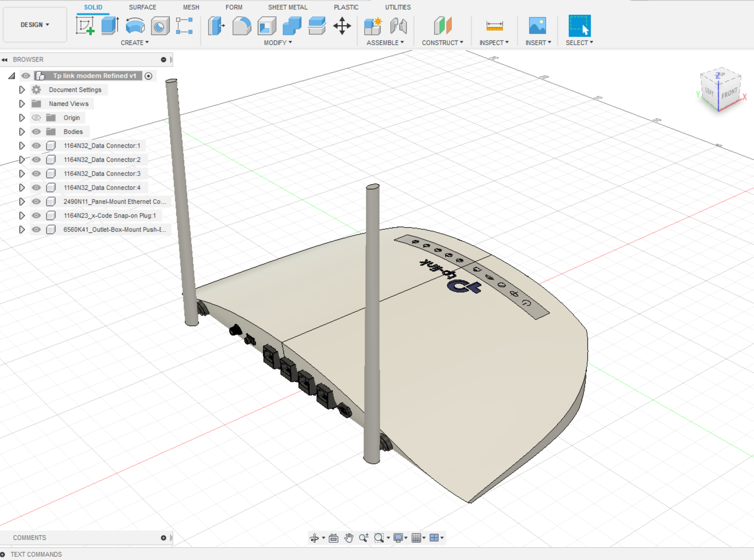This screenshot has width=754, height=560.
Task: Click the Measure icon under Inspect
Action: [x=494, y=26]
